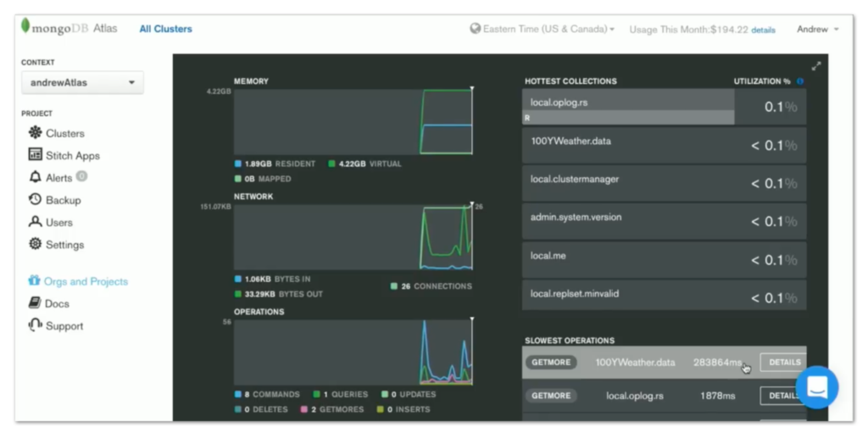
Task: Click Details for 100YWeather.data getmore
Action: (x=783, y=363)
